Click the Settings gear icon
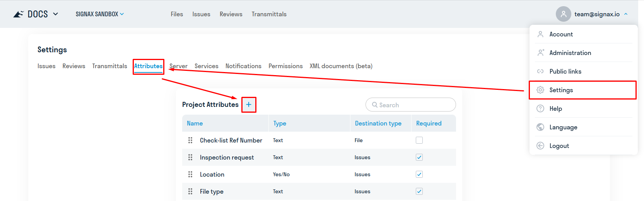This screenshot has height=201, width=644. 540,90
